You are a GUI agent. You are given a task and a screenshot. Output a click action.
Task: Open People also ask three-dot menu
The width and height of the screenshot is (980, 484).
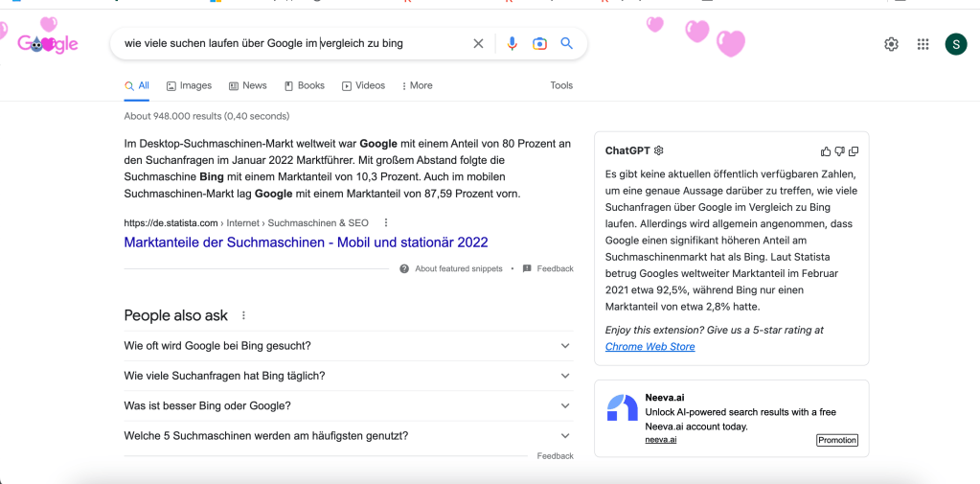243,315
